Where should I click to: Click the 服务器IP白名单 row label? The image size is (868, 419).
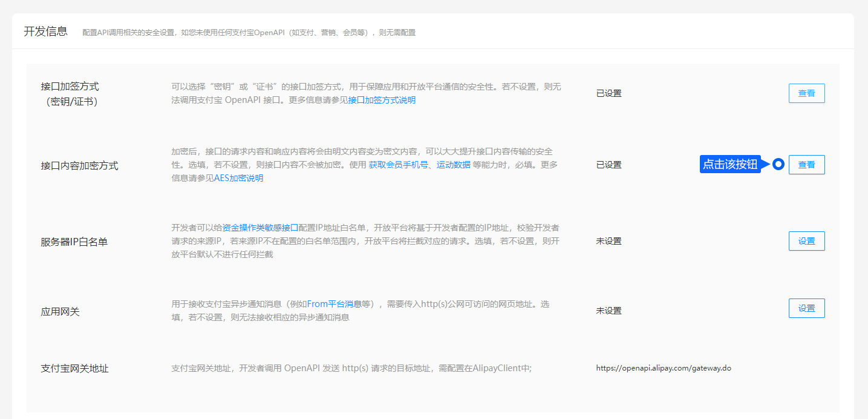pos(74,242)
